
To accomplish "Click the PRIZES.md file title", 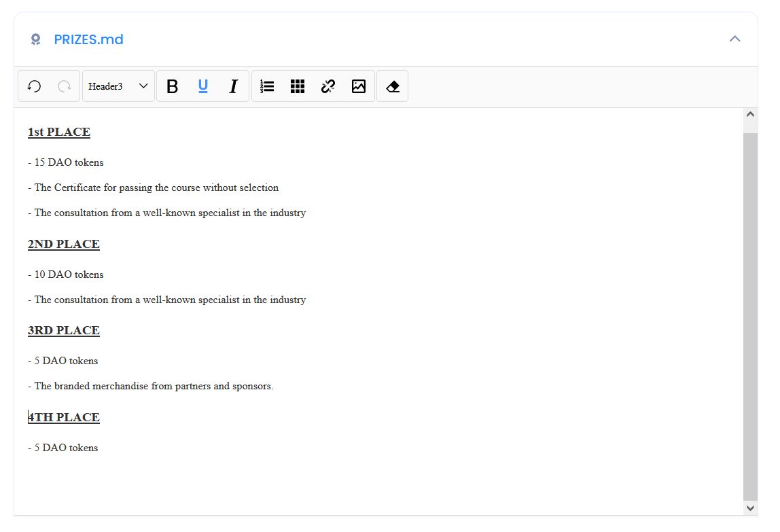I will 88,39.
